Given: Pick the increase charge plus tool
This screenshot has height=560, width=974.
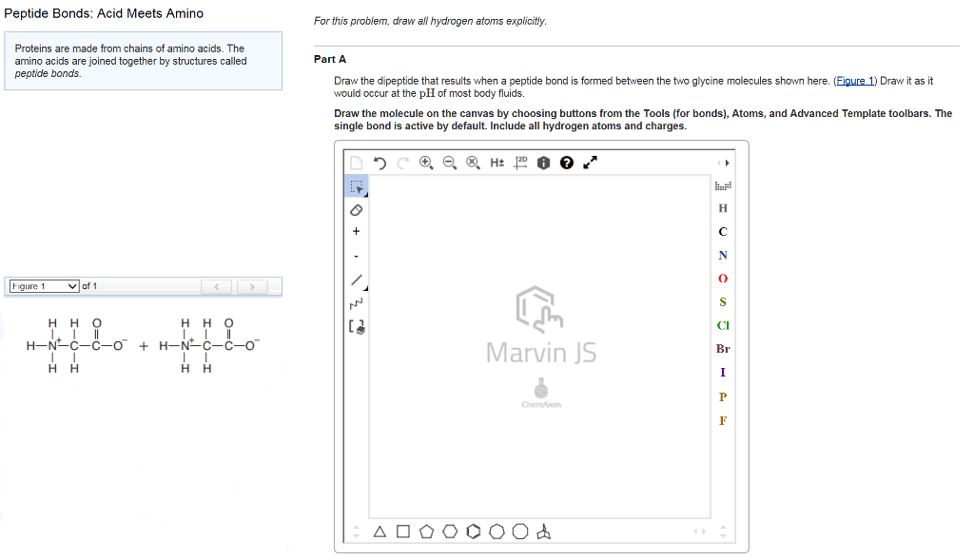Looking at the screenshot, I should pos(356,232).
